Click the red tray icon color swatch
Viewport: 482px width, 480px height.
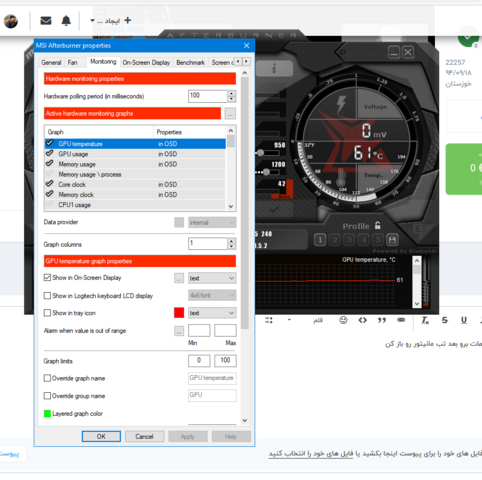179,313
